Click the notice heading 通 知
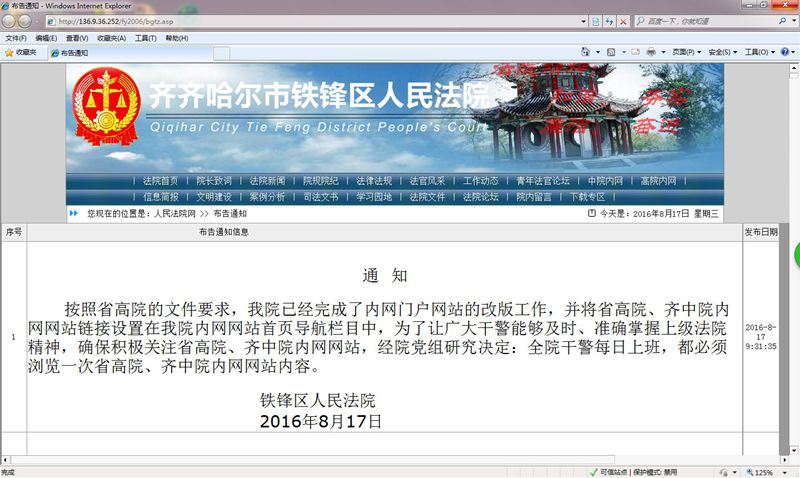 [385, 276]
